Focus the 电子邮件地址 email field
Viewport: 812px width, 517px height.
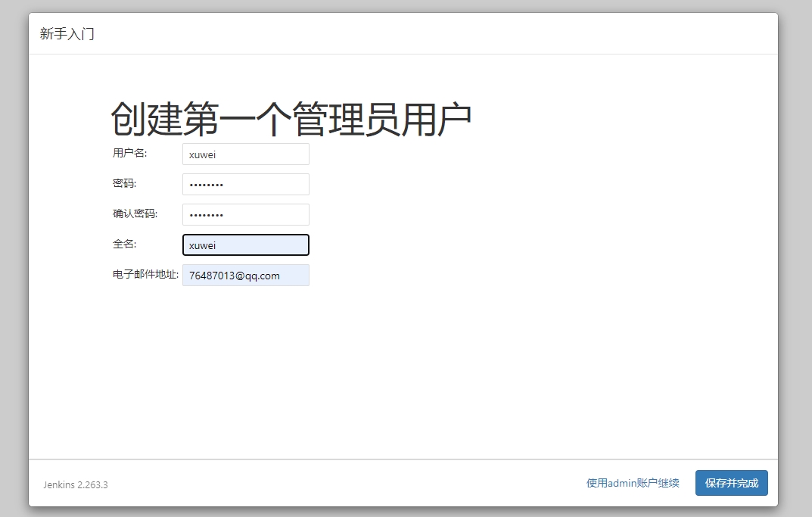[x=245, y=276]
